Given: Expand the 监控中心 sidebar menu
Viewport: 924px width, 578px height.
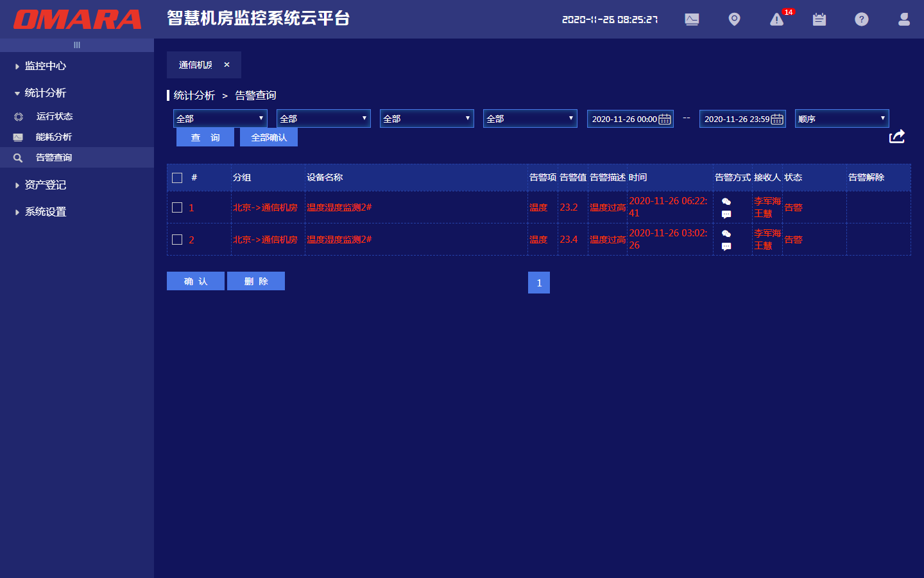Looking at the screenshot, I should click(45, 66).
